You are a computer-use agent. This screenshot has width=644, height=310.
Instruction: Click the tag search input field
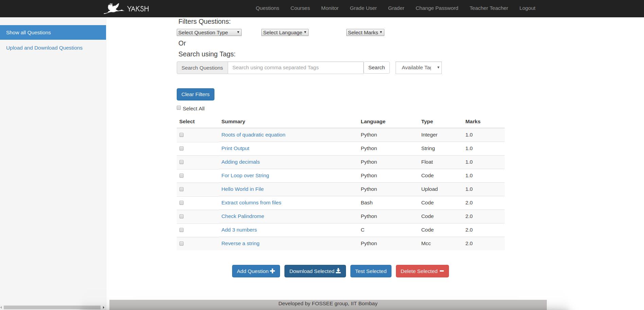click(296, 68)
